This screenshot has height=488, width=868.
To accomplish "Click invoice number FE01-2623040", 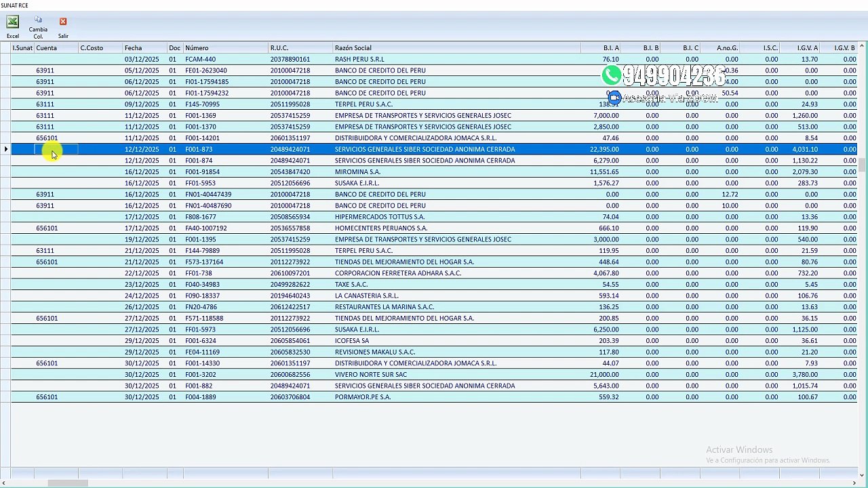I will point(206,70).
